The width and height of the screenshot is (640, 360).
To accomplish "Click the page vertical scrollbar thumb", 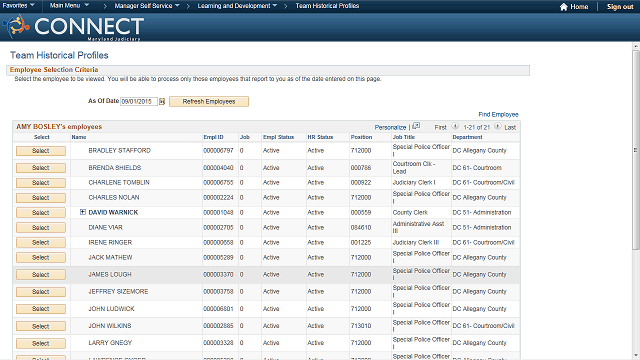I will 636,149.
